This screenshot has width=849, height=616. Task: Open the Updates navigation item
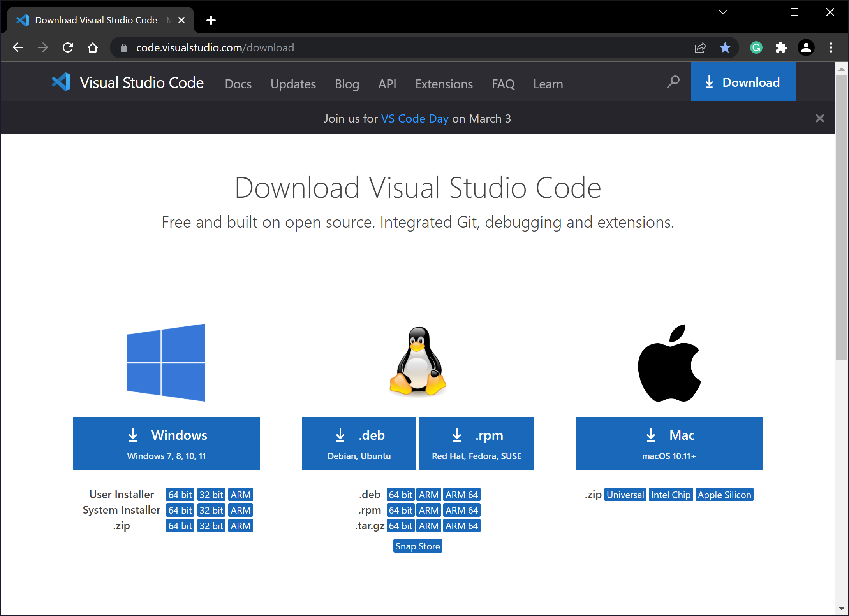(293, 84)
